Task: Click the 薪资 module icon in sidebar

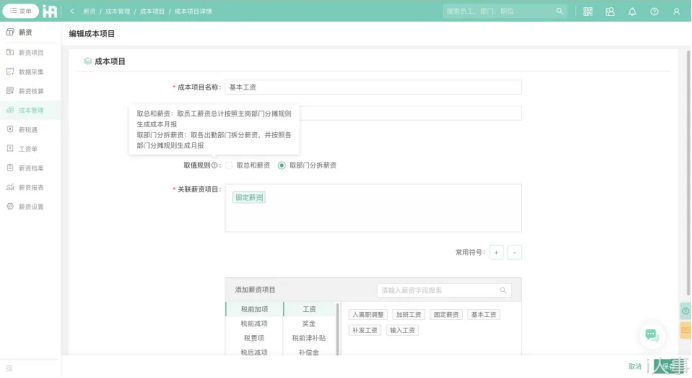Action: [x=10, y=32]
